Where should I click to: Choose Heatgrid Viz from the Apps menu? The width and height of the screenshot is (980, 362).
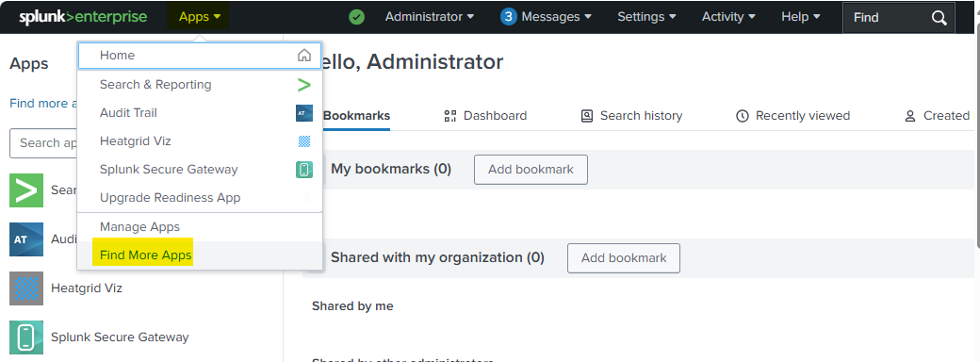tap(200, 141)
